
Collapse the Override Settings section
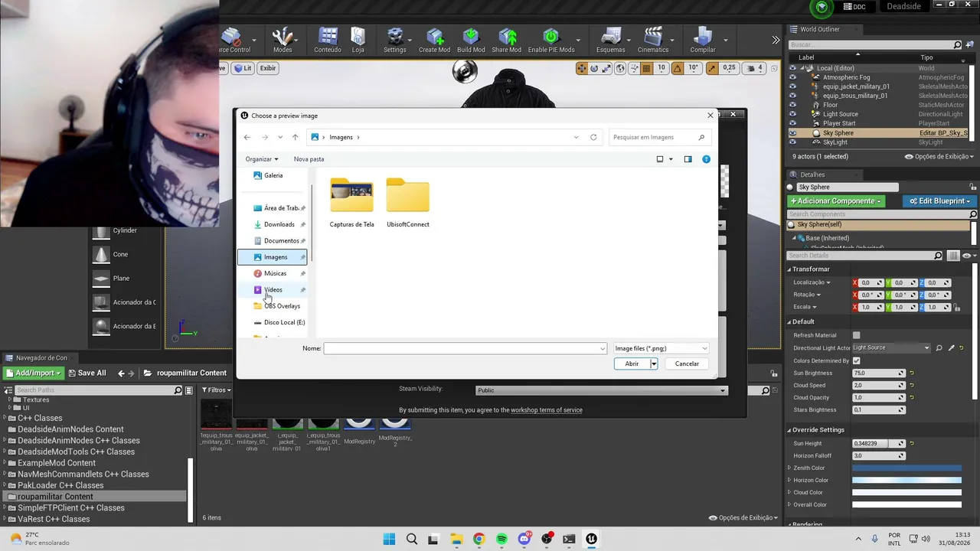(789, 430)
